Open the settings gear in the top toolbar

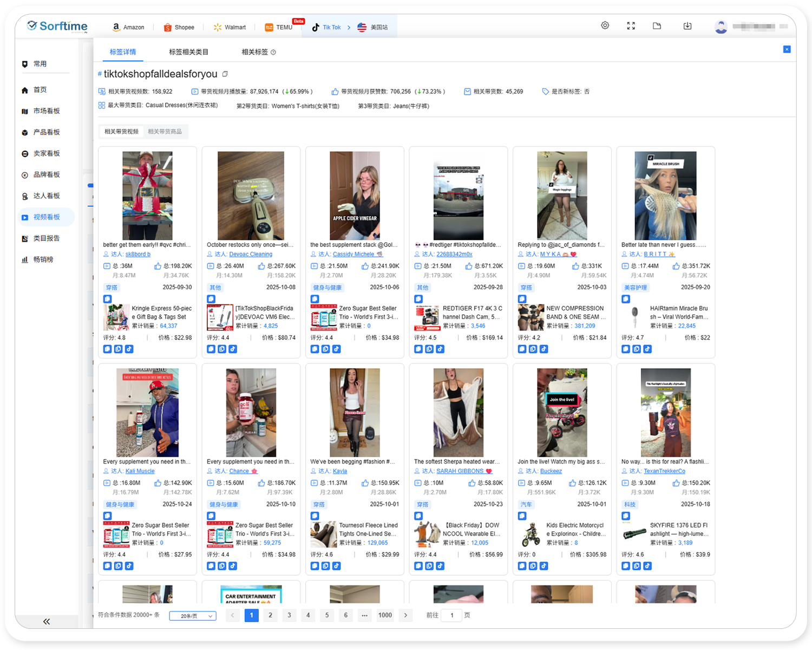605,25
